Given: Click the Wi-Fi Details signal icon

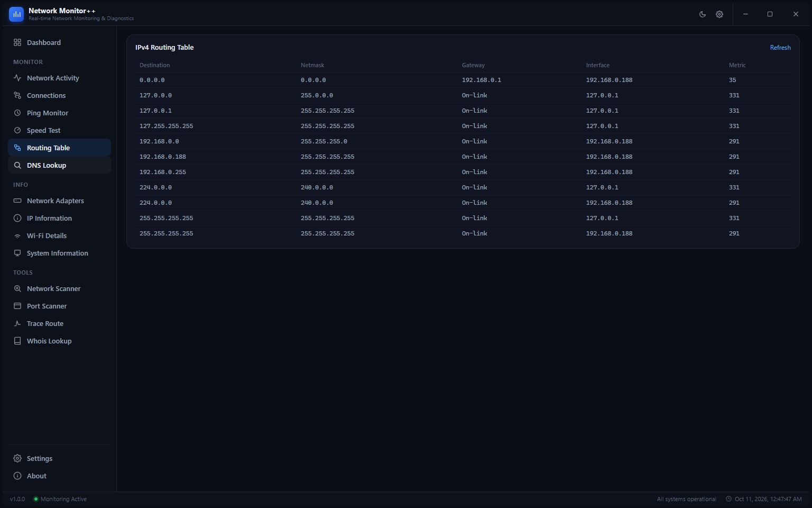Looking at the screenshot, I should click(17, 235).
